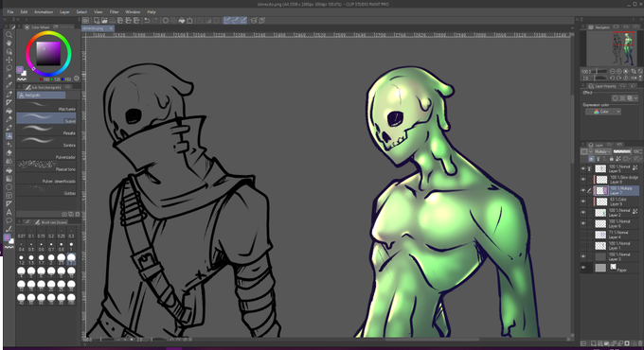The image size is (644, 350).
Task: Open layer effect options dropdown arrow
Action: [x=635, y=98]
